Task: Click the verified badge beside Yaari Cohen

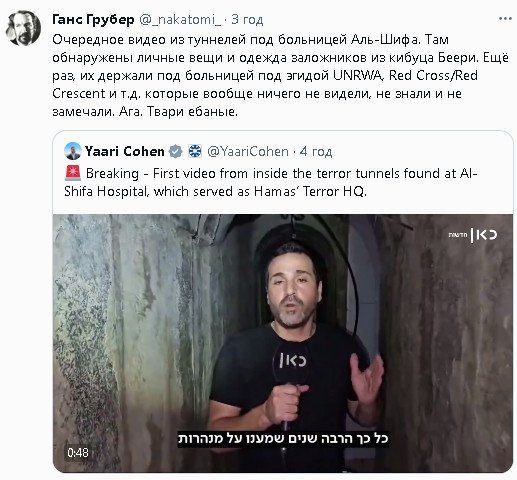Action: [x=176, y=151]
